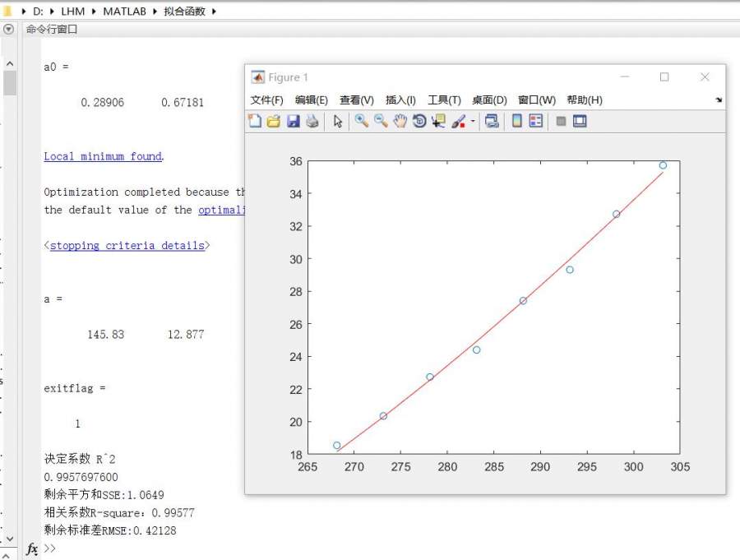The image size is (740, 560).
Task: Open the Brush tool color dropdown arrow
Action: [473, 122]
